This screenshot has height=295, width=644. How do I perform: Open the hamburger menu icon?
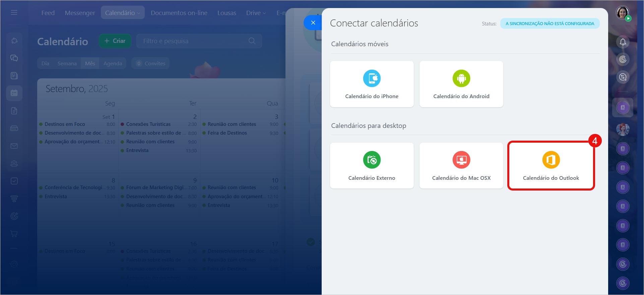pyautogui.click(x=14, y=12)
